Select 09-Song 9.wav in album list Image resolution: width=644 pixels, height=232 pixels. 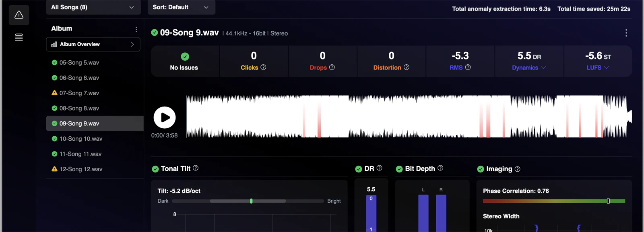coord(95,123)
